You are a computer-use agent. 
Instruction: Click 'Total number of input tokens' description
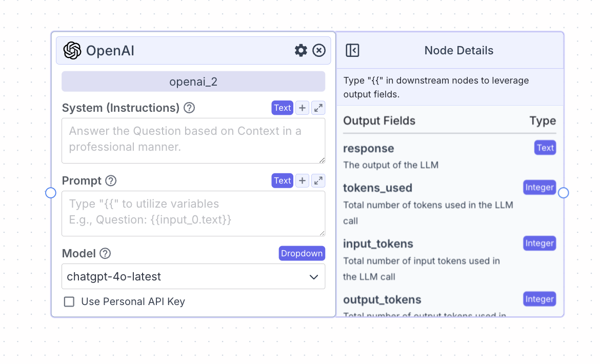click(422, 269)
